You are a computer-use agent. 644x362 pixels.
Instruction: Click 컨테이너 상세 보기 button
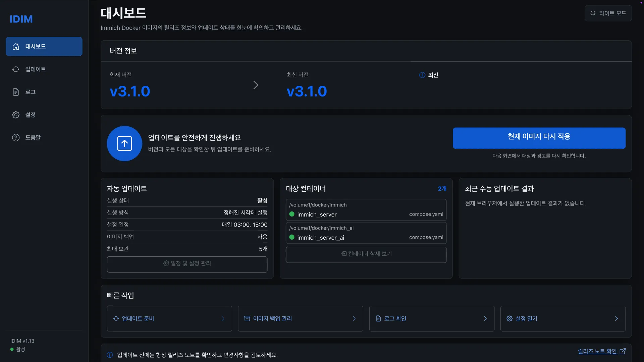point(366,254)
